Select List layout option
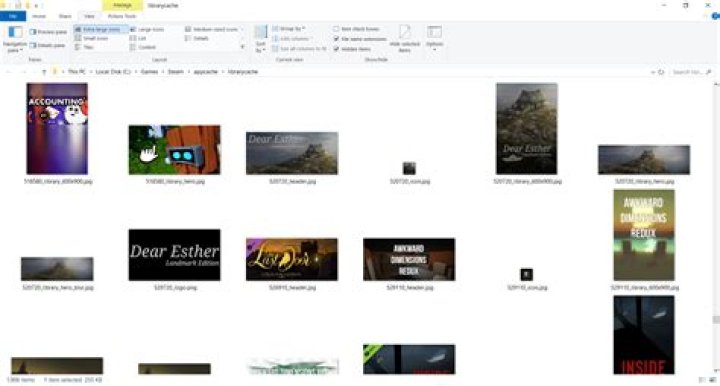720x386 pixels. click(x=138, y=38)
